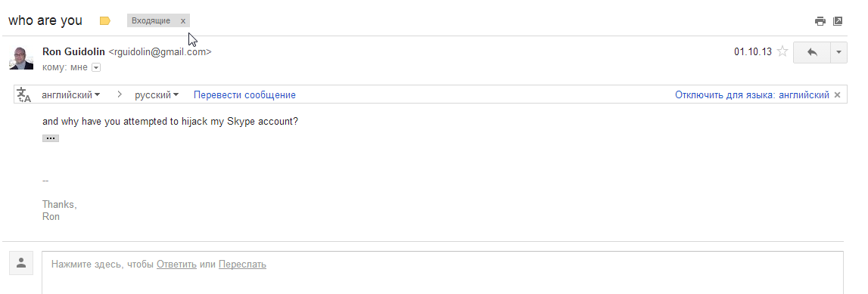
Task: Click the translate icon in the bar
Action: [23, 94]
